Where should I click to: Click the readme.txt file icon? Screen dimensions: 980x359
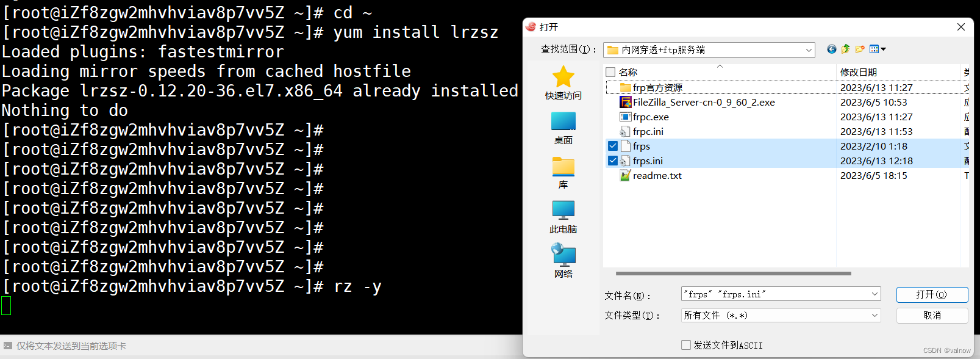click(625, 175)
